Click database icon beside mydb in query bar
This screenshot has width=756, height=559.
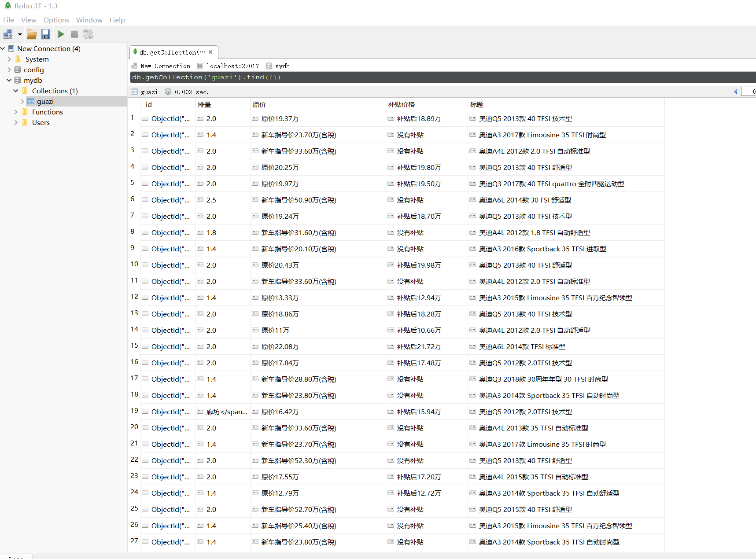[x=269, y=66]
